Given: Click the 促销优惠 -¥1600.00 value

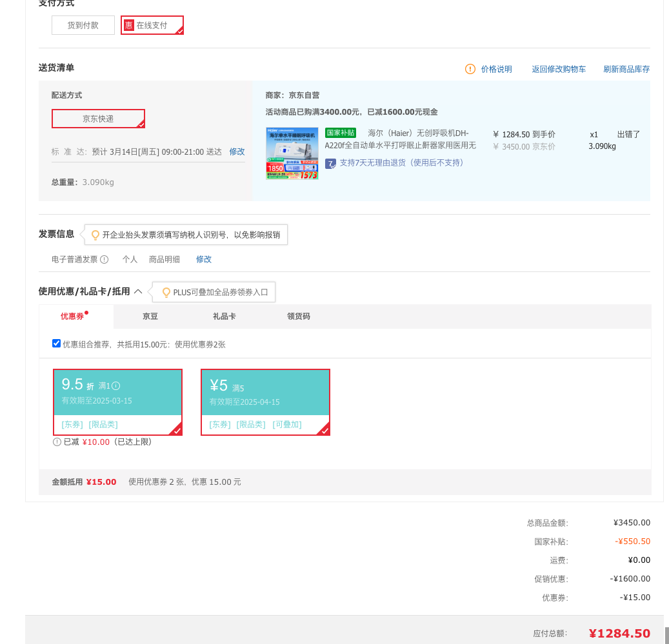Looking at the screenshot, I should [x=630, y=579].
